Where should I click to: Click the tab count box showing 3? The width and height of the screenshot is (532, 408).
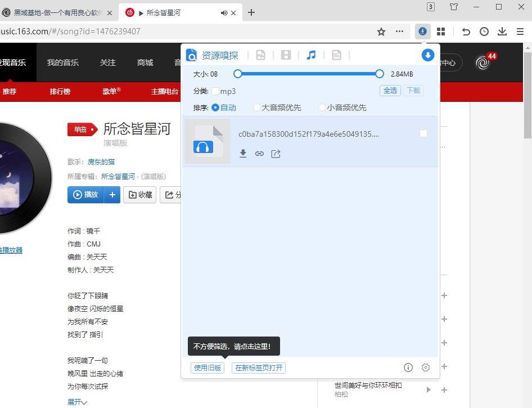click(431, 6)
